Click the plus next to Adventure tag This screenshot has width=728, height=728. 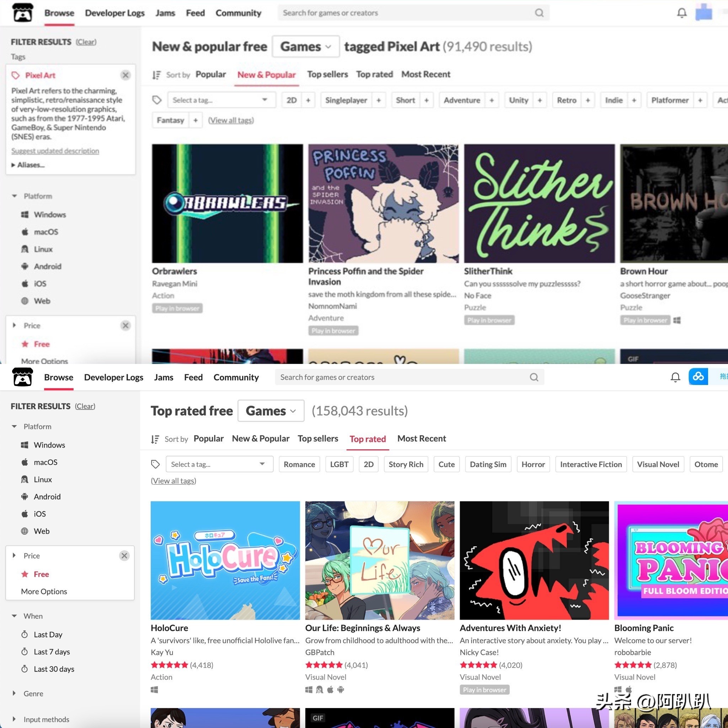tap(492, 100)
